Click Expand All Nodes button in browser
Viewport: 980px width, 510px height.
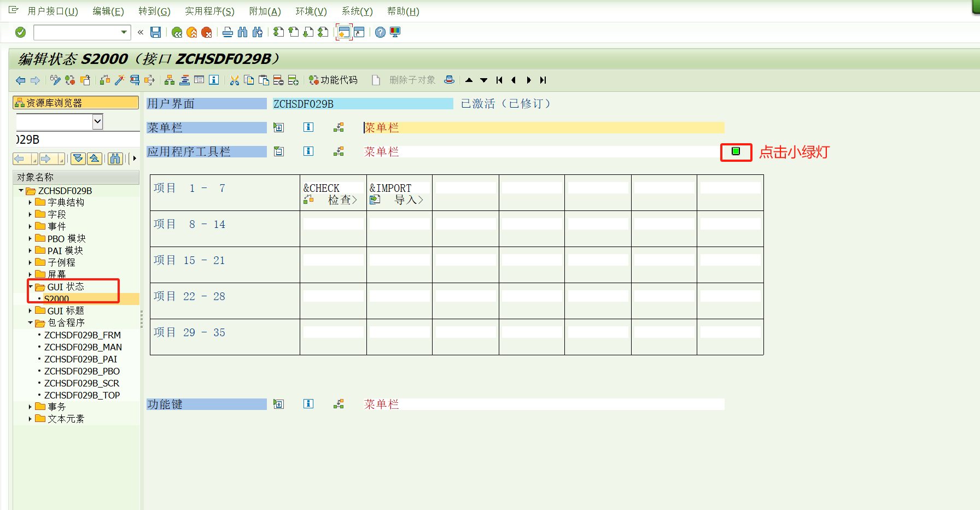[78, 159]
